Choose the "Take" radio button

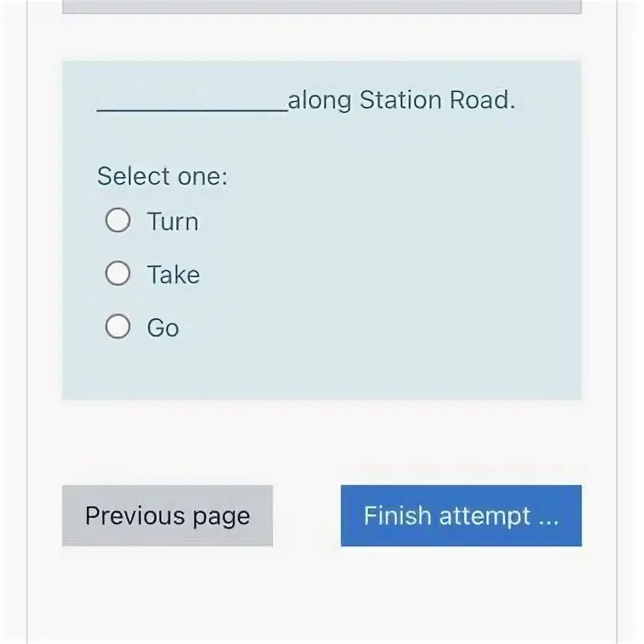[118, 273]
